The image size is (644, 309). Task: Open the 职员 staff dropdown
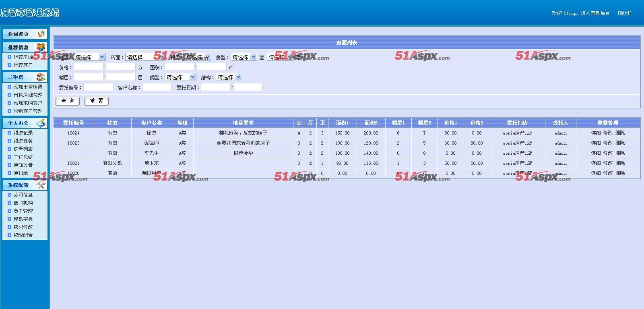[x=198, y=57]
